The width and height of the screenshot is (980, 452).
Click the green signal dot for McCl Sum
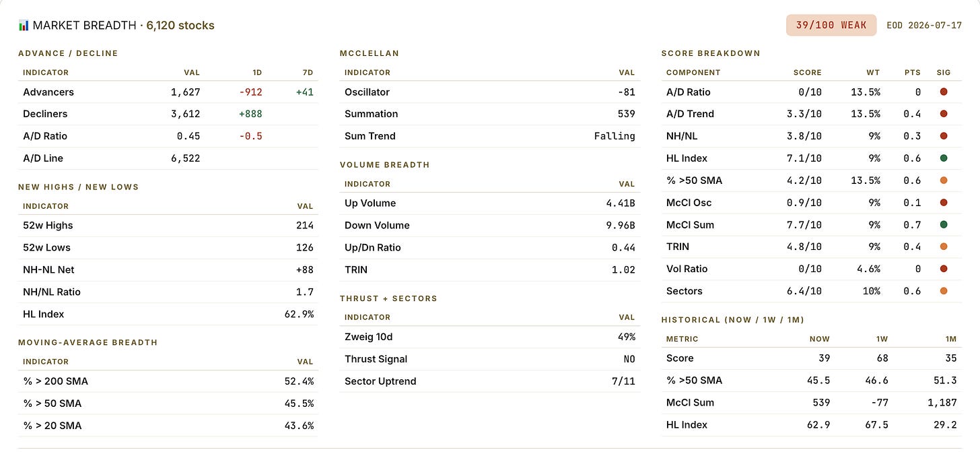coord(944,224)
